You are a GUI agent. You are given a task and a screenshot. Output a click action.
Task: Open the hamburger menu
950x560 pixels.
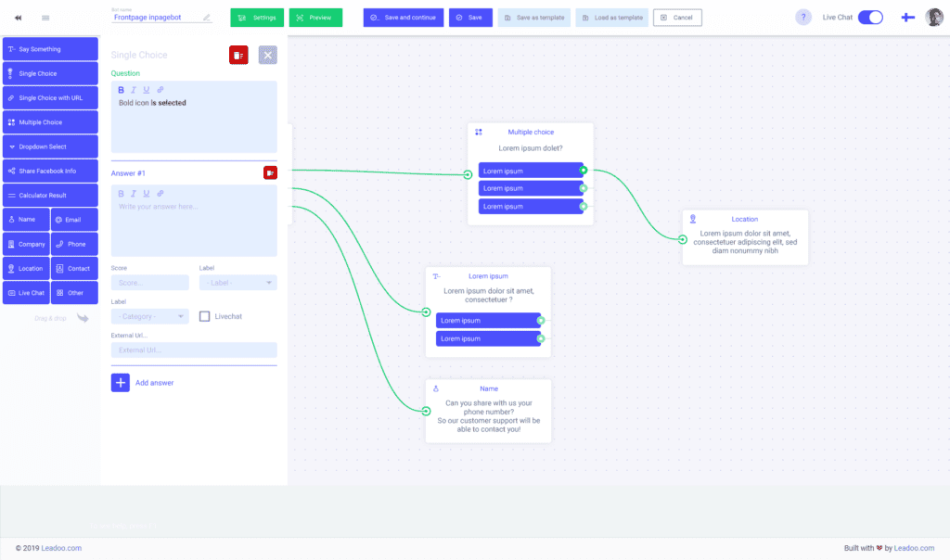click(45, 17)
